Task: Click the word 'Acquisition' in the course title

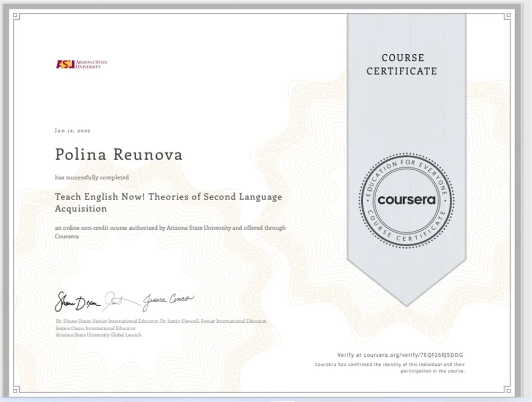Action: point(81,208)
